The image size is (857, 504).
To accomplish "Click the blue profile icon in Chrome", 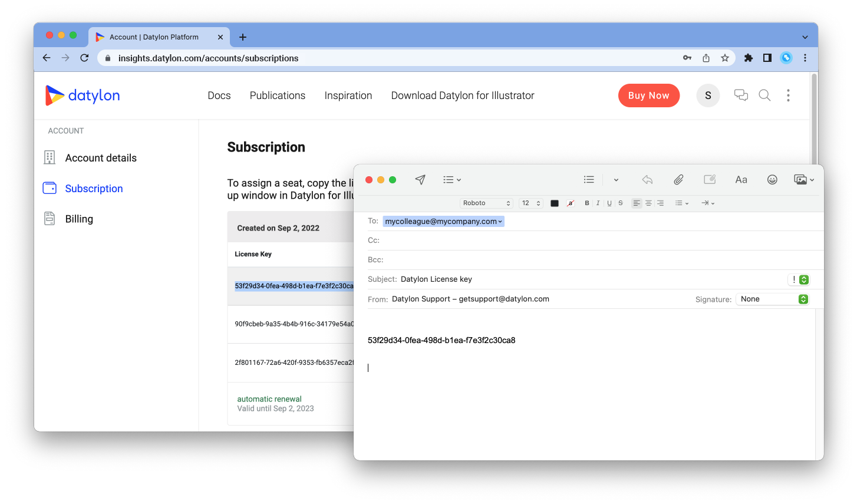I will pyautogui.click(x=786, y=58).
